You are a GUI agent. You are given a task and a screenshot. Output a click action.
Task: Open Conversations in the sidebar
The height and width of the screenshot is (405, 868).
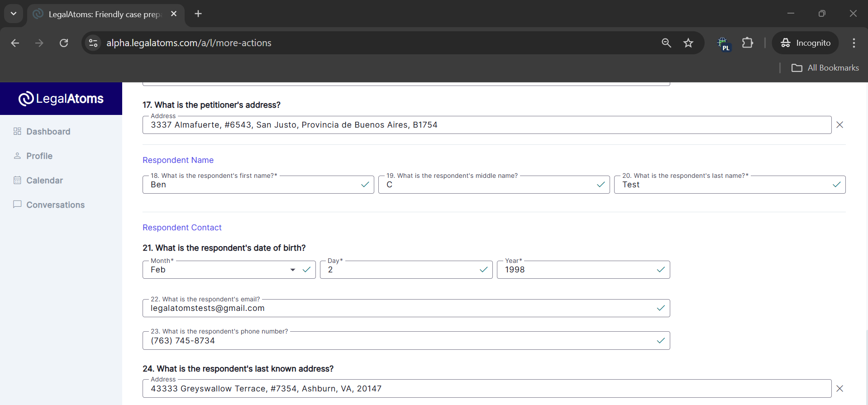55,205
